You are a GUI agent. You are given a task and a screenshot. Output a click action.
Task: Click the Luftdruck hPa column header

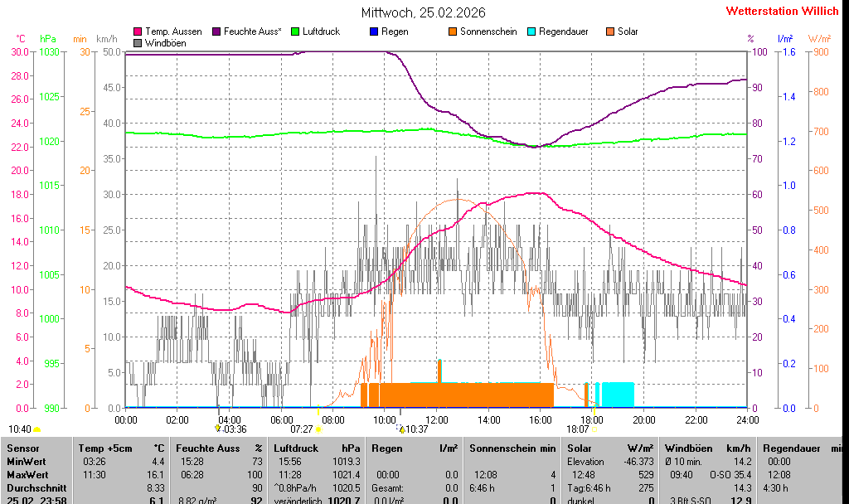[x=317, y=448]
